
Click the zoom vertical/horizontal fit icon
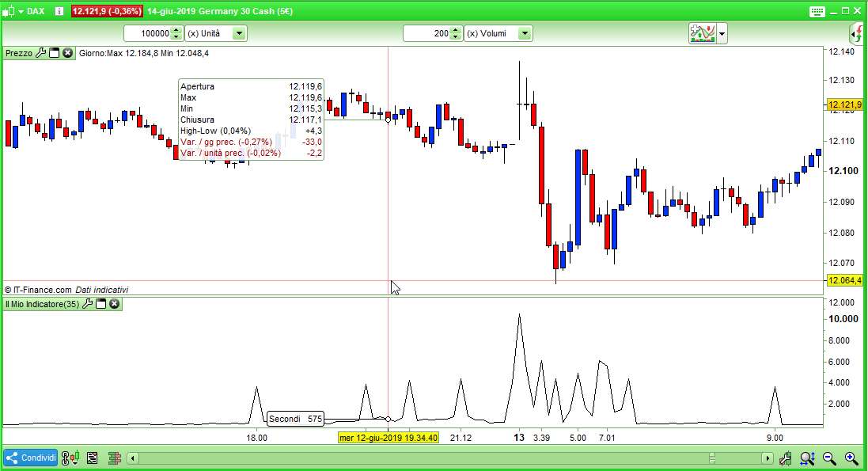click(807, 458)
